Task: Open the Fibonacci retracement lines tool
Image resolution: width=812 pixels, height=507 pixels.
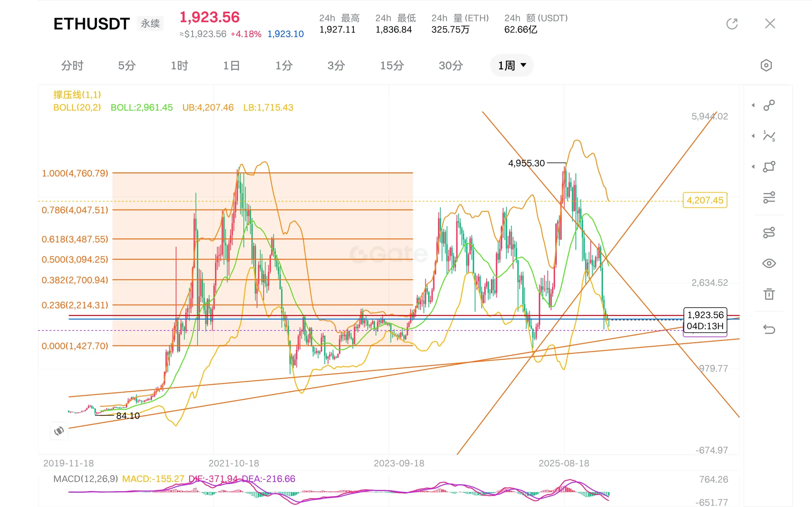Action: tap(769, 197)
